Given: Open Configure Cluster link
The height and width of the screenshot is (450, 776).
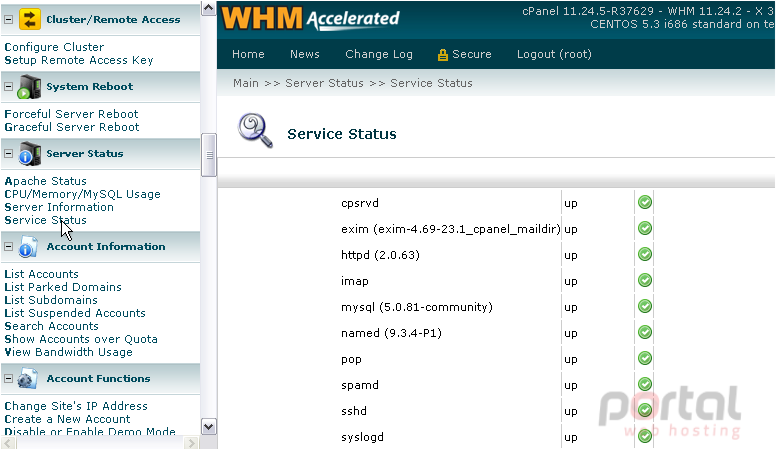Looking at the screenshot, I should click(54, 47).
